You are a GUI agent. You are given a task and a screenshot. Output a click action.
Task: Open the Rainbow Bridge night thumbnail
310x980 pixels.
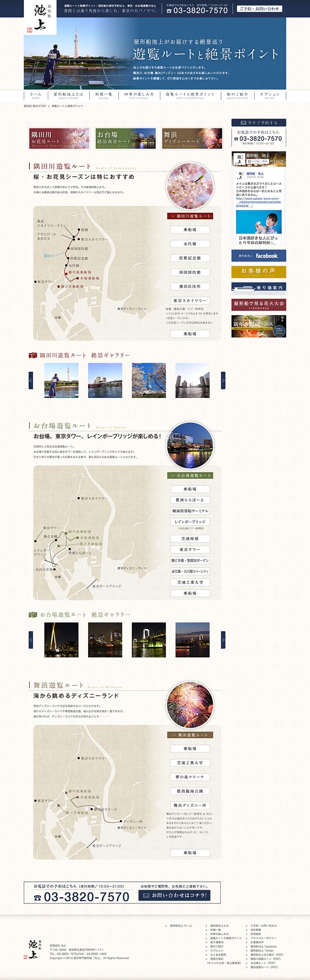click(148, 639)
